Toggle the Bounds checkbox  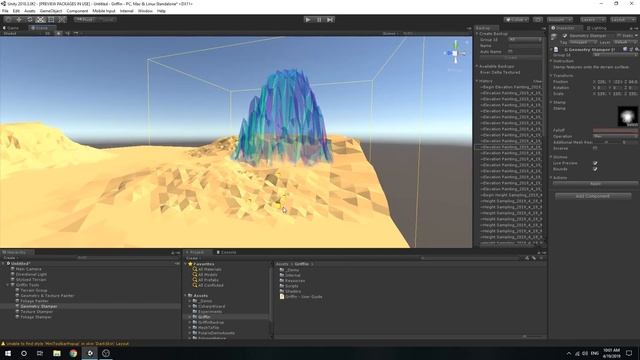(595, 169)
